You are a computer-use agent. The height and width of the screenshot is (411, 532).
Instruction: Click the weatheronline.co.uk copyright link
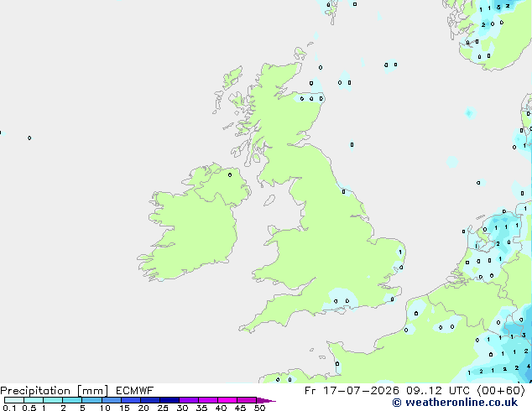click(x=455, y=403)
